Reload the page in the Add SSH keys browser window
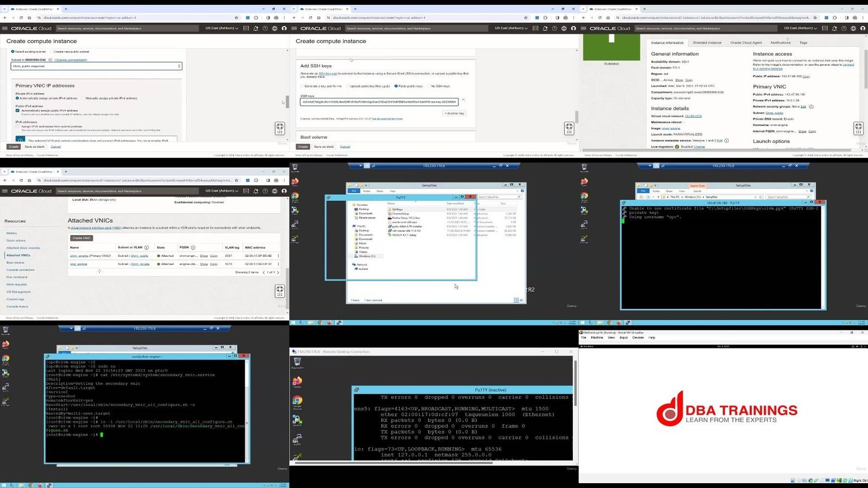 pos(310,17)
